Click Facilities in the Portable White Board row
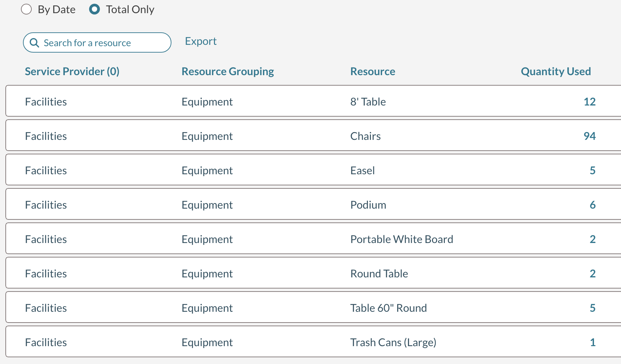Viewport: 621px width, 364px height. click(x=46, y=239)
